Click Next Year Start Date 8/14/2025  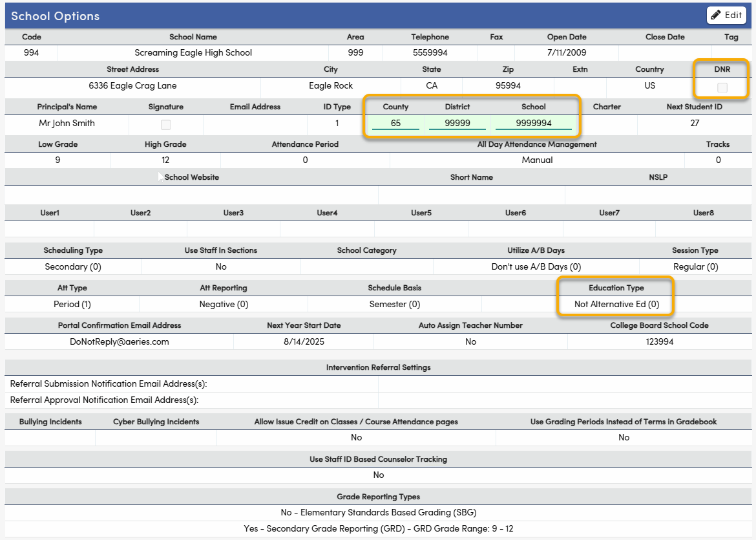(304, 341)
